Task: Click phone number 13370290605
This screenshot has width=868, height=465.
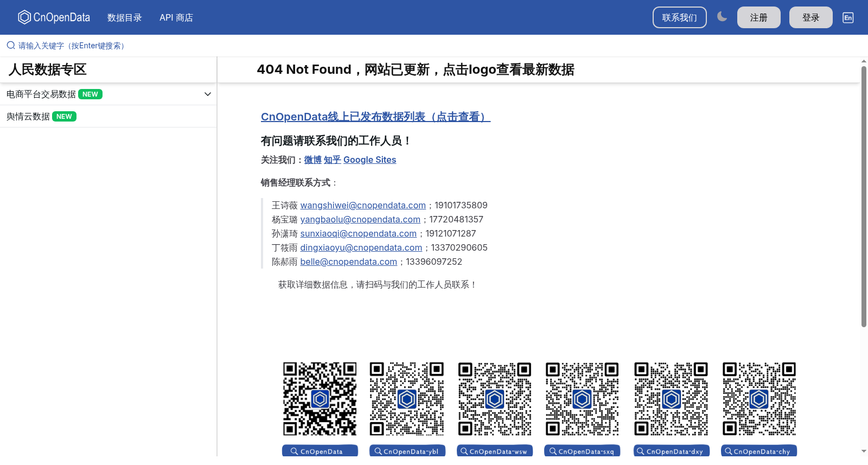Action: (x=459, y=247)
